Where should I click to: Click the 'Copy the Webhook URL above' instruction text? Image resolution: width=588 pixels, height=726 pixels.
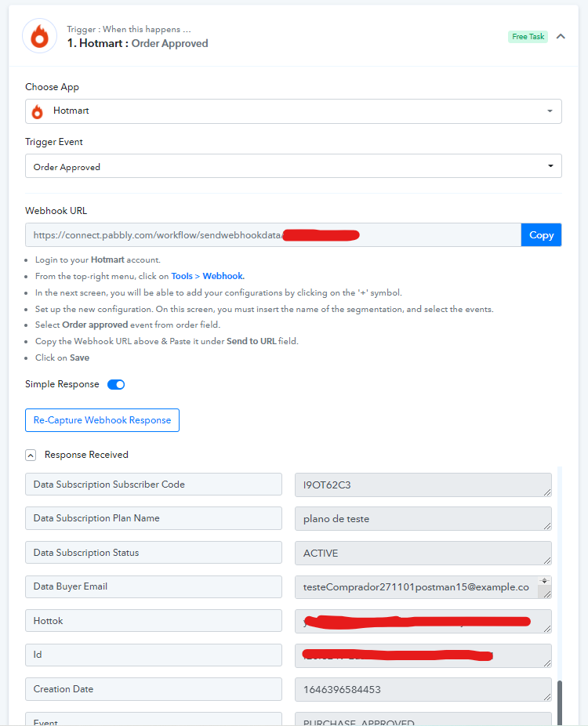tap(167, 342)
